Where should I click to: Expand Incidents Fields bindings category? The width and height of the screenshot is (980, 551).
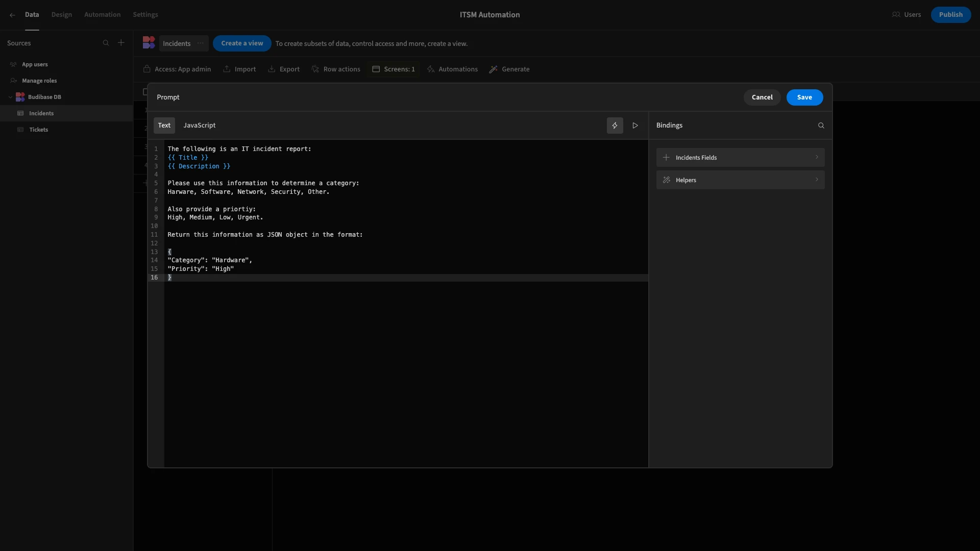[x=741, y=158]
